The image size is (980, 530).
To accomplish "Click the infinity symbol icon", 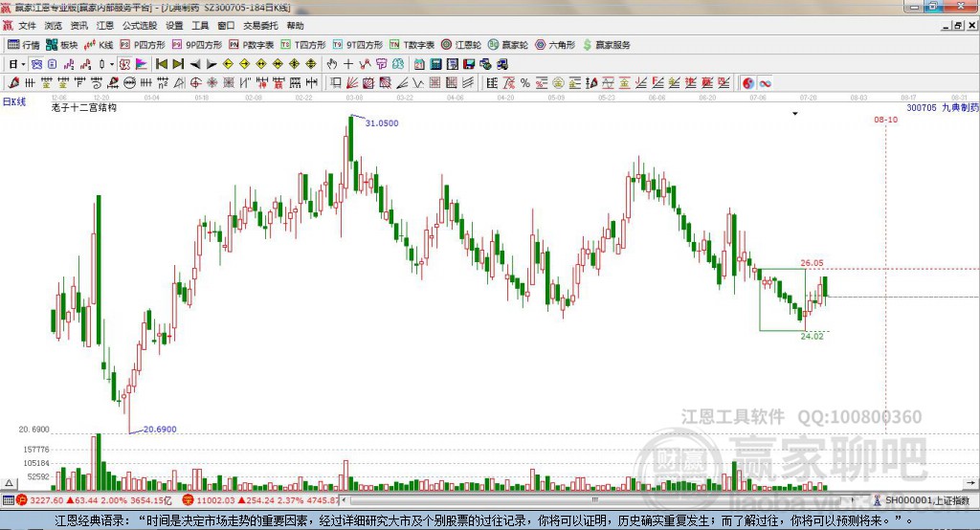I will coord(765,82).
